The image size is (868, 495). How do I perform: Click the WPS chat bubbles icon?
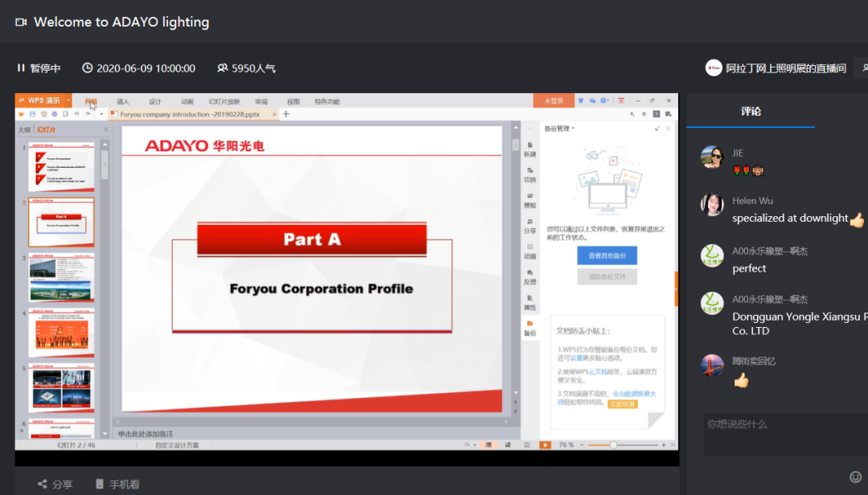click(x=592, y=100)
